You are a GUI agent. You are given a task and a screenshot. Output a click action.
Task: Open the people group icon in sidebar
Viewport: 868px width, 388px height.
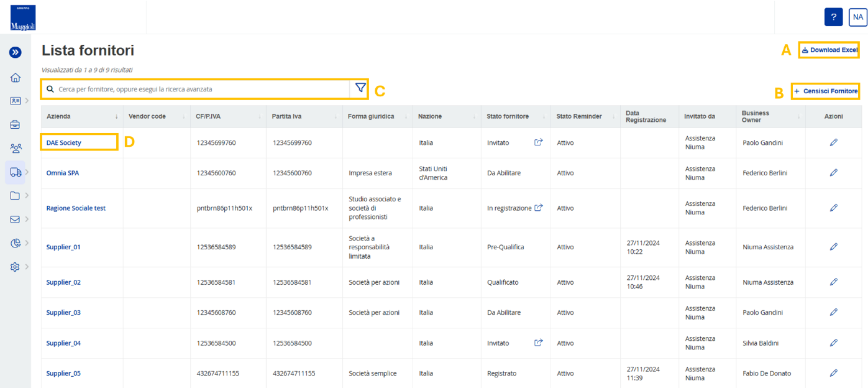click(x=16, y=148)
